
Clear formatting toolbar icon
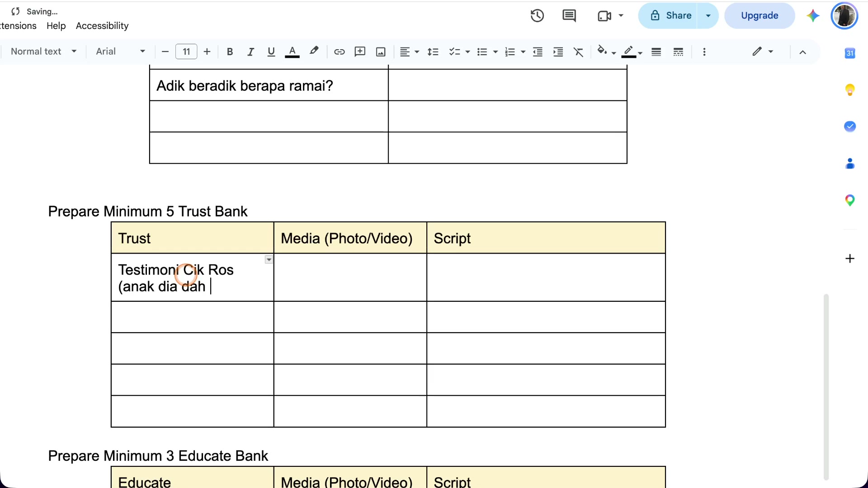(579, 52)
